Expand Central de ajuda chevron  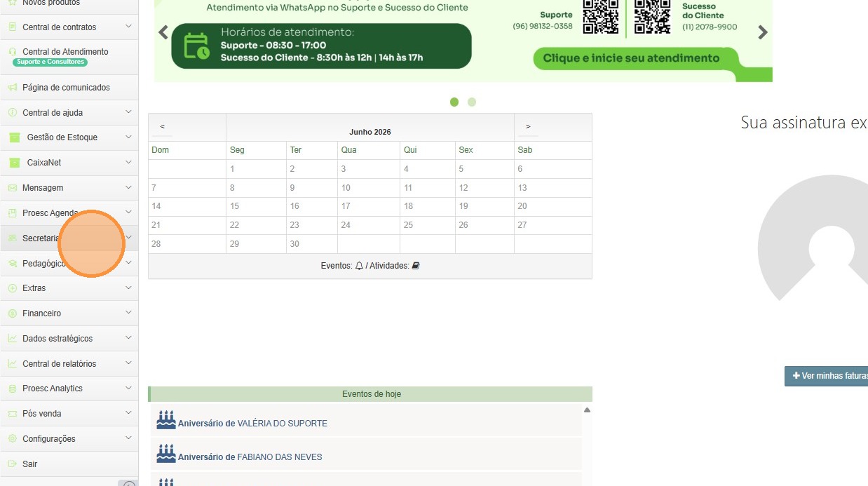(x=128, y=112)
